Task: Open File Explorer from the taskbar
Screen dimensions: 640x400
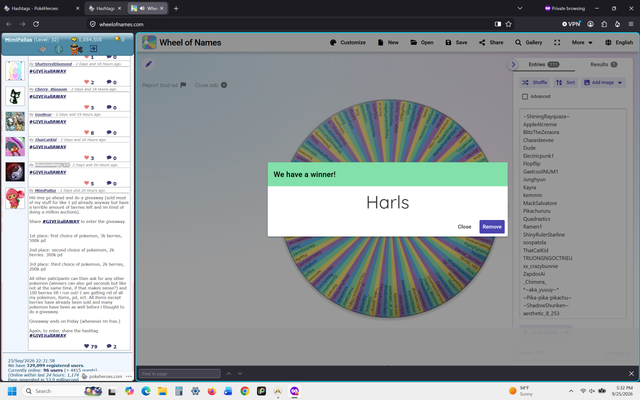Action: point(162,391)
